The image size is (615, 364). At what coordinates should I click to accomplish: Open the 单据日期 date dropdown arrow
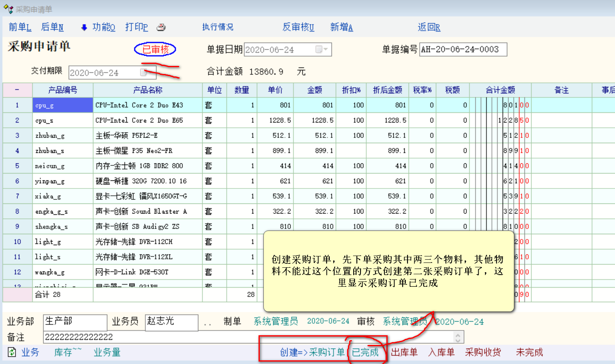(326, 49)
